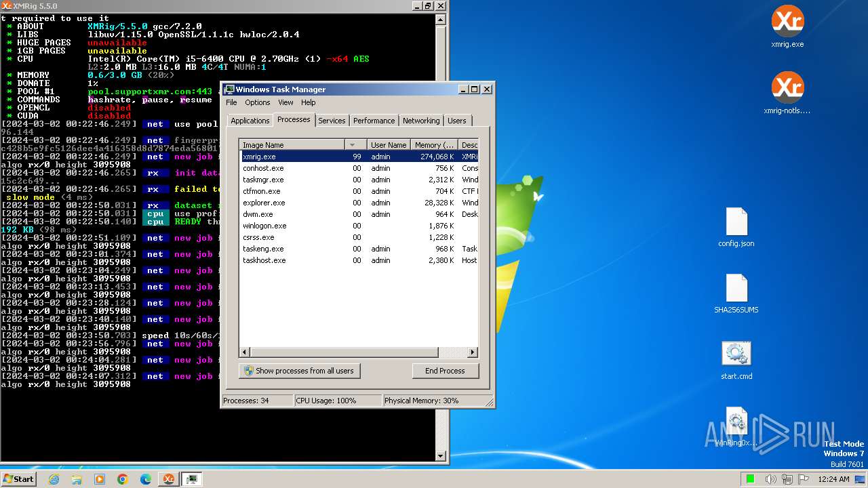Click Show processes from all users

[299, 371]
